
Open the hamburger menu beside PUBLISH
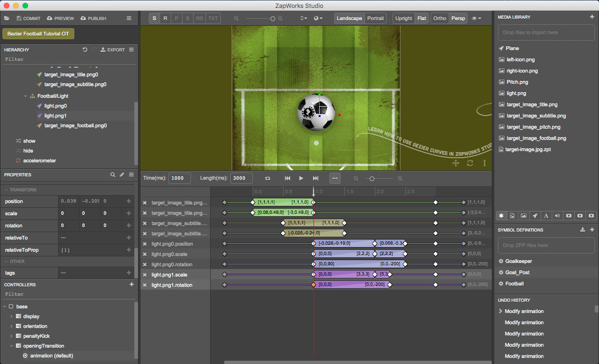pyautogui.click(x=129, y=18)
